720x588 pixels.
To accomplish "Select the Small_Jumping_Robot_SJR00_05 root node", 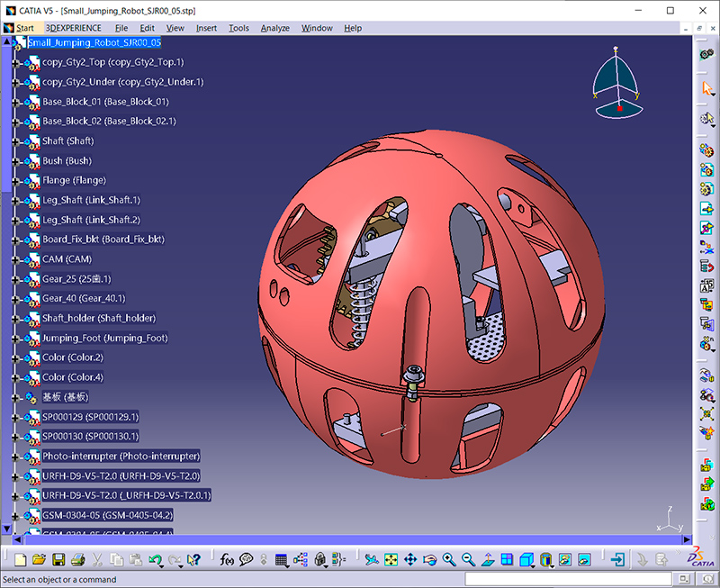I will pyautogui.click(x=94, y=42).
